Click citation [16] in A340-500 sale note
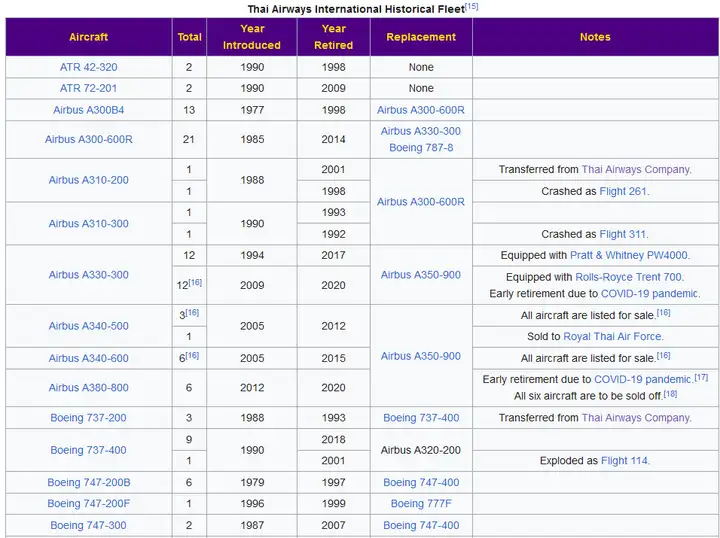This screenshot has height=538, width=720. pyautogui.click(x=663, y=313)
